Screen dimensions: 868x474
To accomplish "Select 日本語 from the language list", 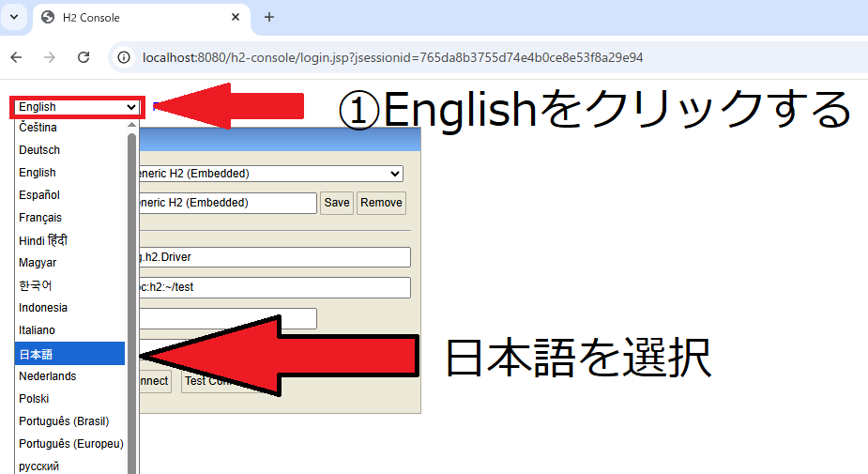I will (70, 354).
